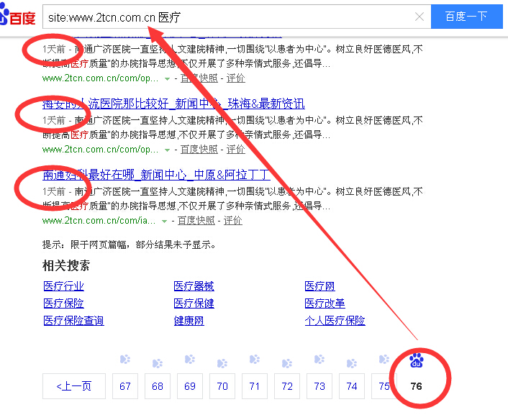Open 百度快照 for the 中原&阿拉丁丁 result
The width and height of the screenshot is (508, 420).
coord(196,221)
